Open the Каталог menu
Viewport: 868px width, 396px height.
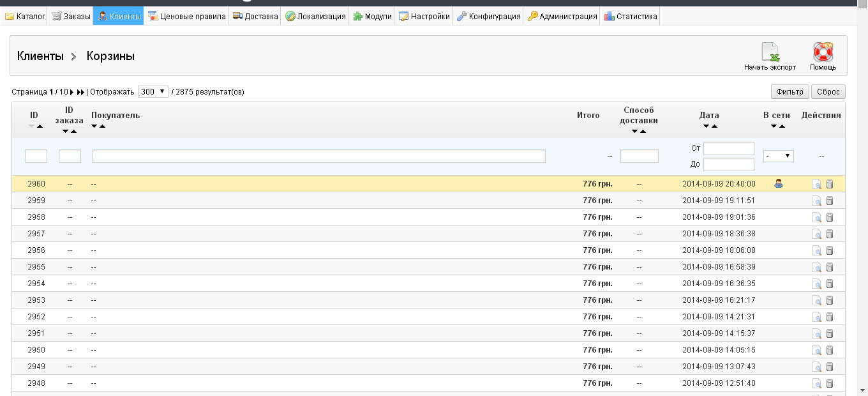(24, 17)
